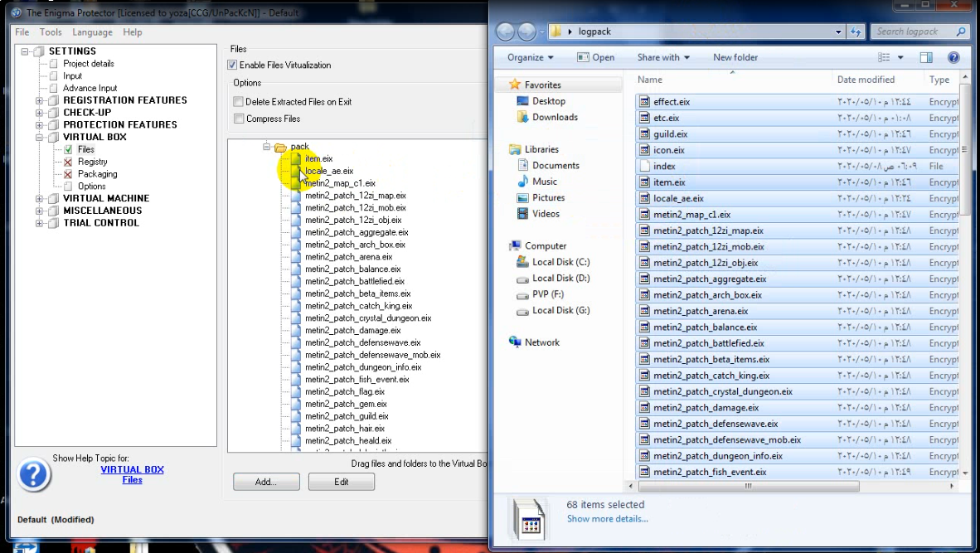This screenshot has width=980, height=553.
Task: Toggle the Files checkmark in Virtual Box tree
Action: [x=68, y=149]
